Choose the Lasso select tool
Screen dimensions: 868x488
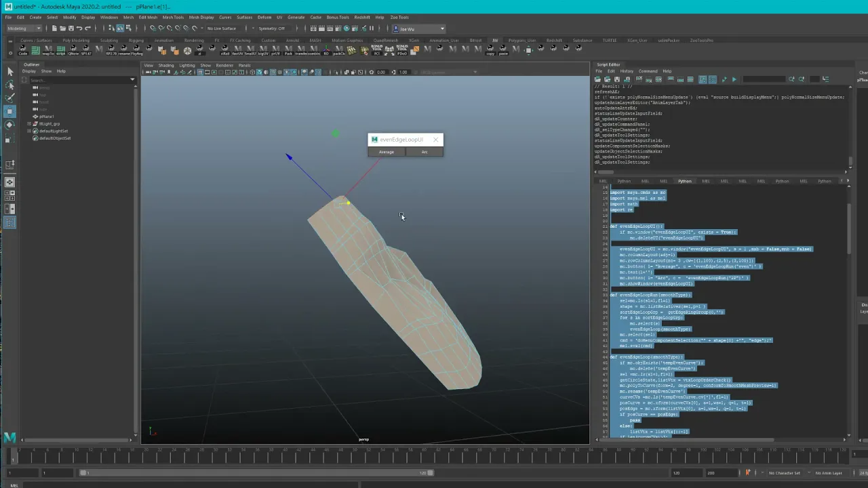pyautogui.click(x=9, y=85)
